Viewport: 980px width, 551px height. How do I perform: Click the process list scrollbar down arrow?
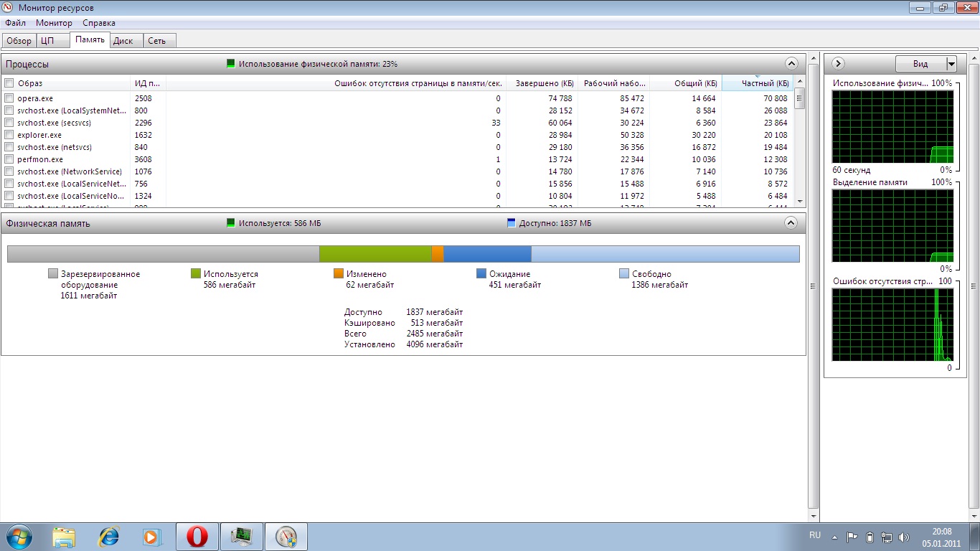799,201
